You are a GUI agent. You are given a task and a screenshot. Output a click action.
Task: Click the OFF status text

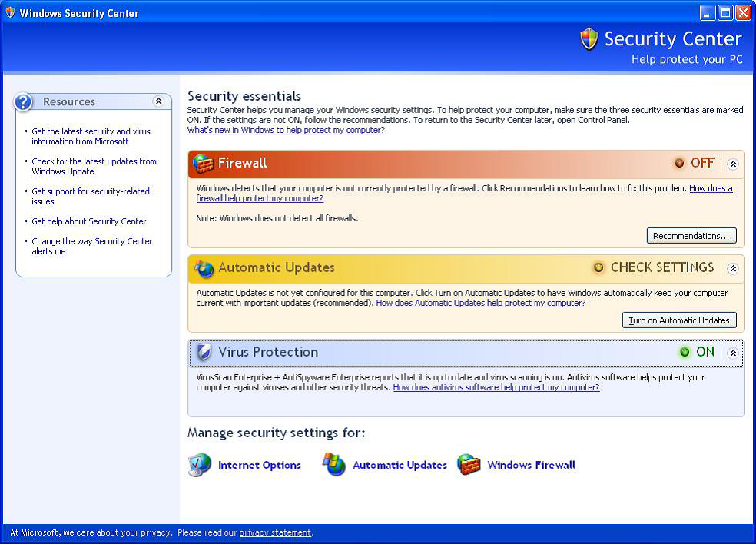click(x=702, y=163)
